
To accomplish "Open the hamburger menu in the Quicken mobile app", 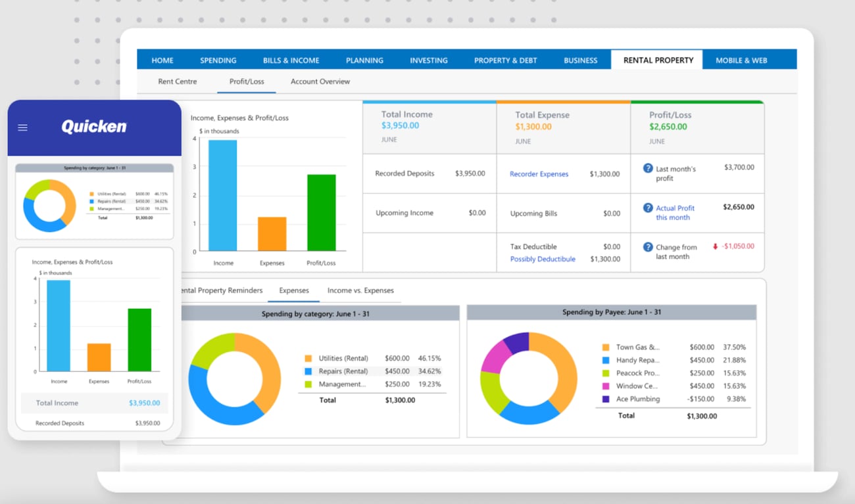I will [23, 127].
